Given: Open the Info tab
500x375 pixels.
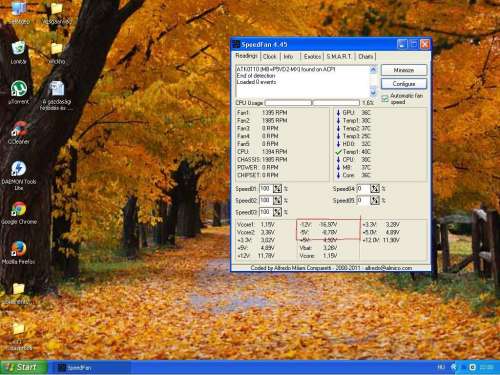Looking at the screenshot, I should click(x=289, y=57).
